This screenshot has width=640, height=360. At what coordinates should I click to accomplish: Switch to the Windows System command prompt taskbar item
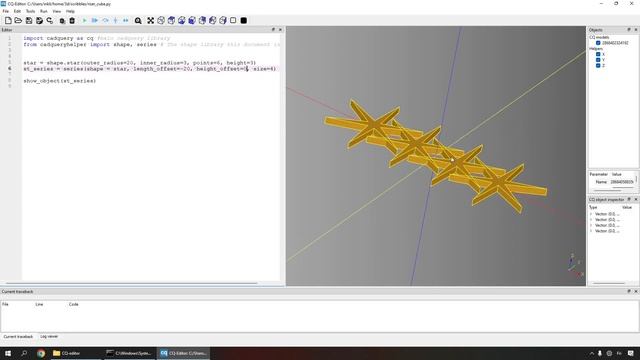[x=129, y=353]
